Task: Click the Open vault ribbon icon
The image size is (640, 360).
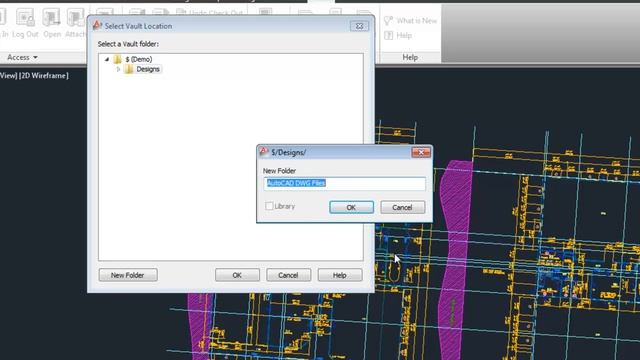Action: point(51,18)
